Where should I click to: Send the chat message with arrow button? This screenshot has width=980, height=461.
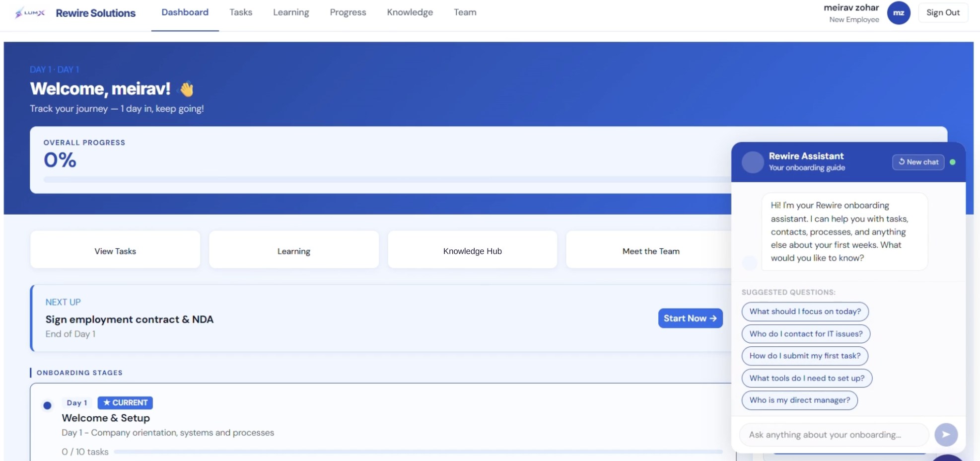946,435
